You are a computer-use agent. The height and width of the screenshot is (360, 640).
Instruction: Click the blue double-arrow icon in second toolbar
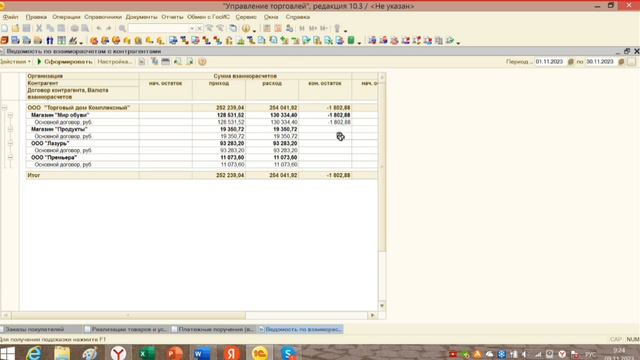tap(49, 40)
